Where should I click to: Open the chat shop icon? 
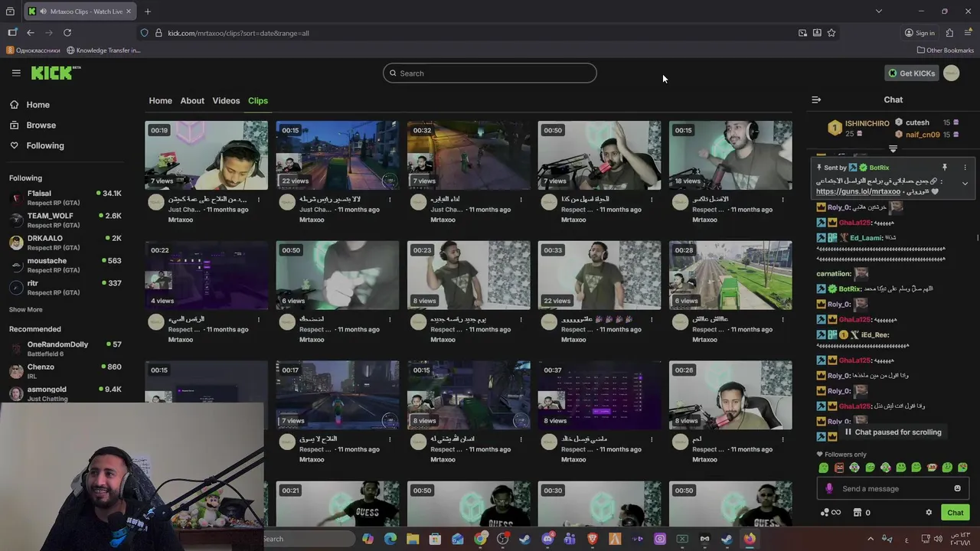click(x=857, y=513)
